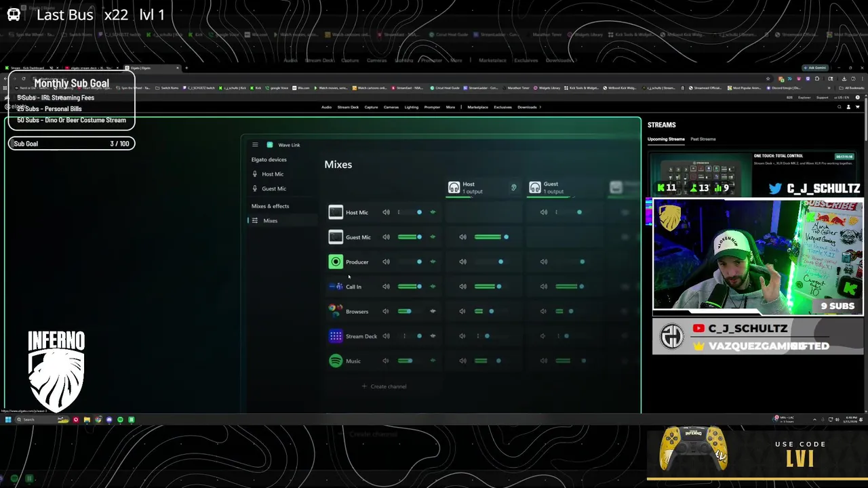Click the Call In channel icon
Image resolution: width=868 pixels, height=488 pixels.
(x=336, y=287)
